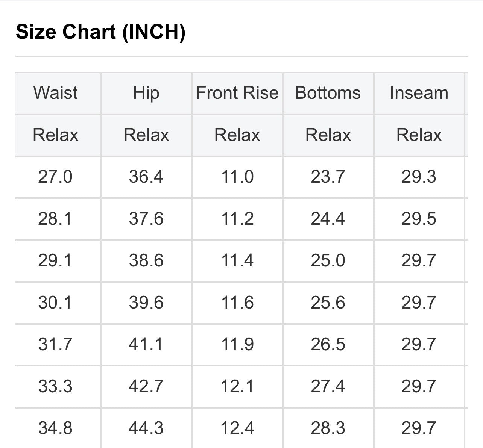Viewport: 483px width, 448px height.
Task: Click the 25.6 bottoms value cell
Action: click(x=328, y=303)
